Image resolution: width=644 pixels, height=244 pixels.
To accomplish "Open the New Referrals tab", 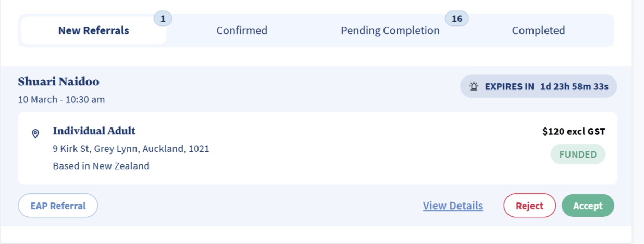I will tap(94, 31).
